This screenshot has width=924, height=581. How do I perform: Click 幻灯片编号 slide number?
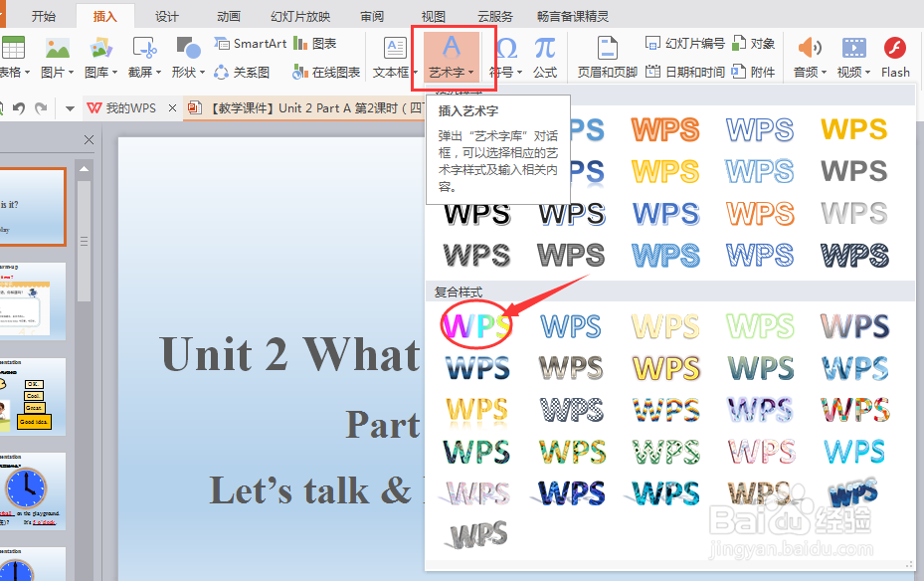tap(684, 43)
